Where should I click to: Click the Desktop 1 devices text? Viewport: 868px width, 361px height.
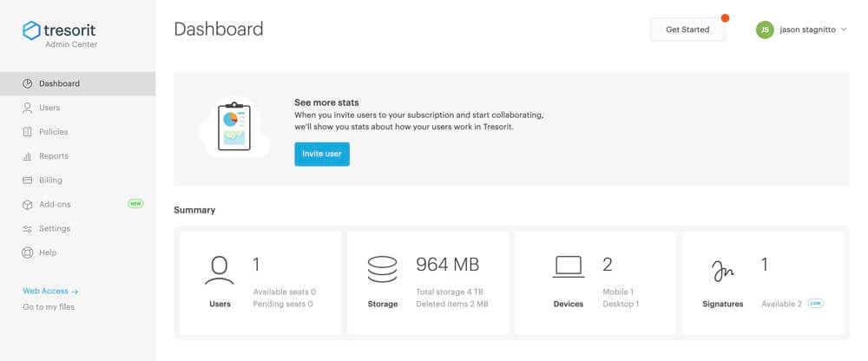[x=621, y=304]
